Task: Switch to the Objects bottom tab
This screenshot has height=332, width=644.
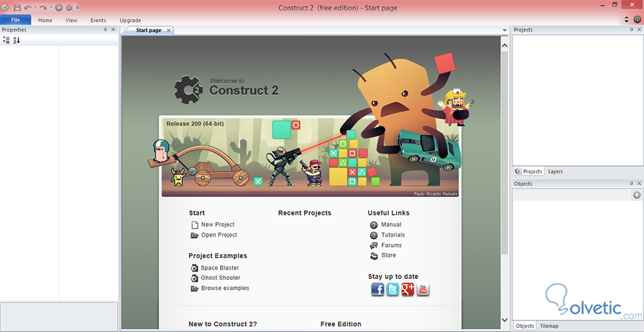Action: click(524, 326)
